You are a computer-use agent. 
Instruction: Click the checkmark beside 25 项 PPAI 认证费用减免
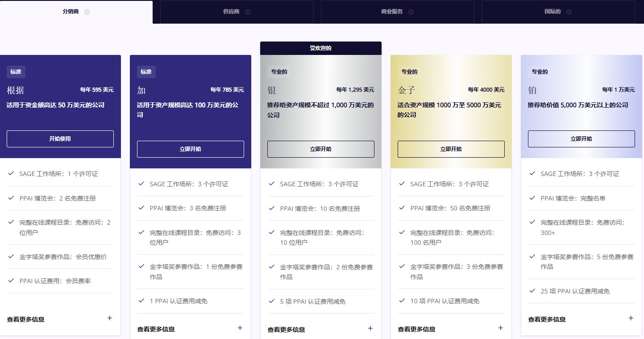click(532, 291)
